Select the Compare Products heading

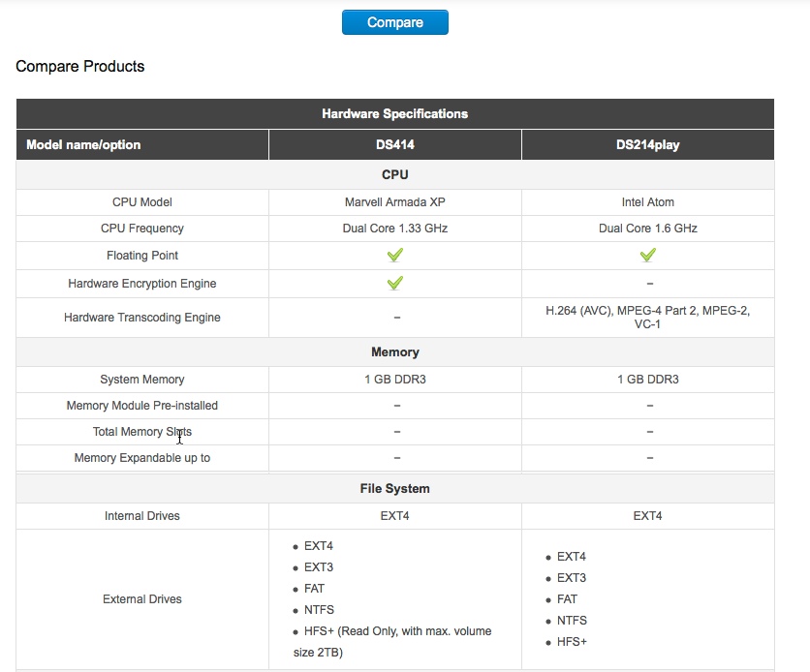tap(80, 66)
